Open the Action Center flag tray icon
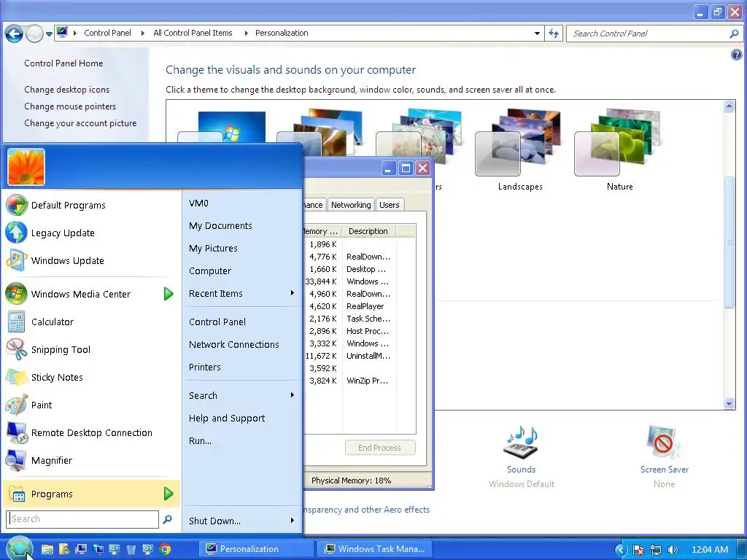This screenshot has width=747, height=560. 638,550
